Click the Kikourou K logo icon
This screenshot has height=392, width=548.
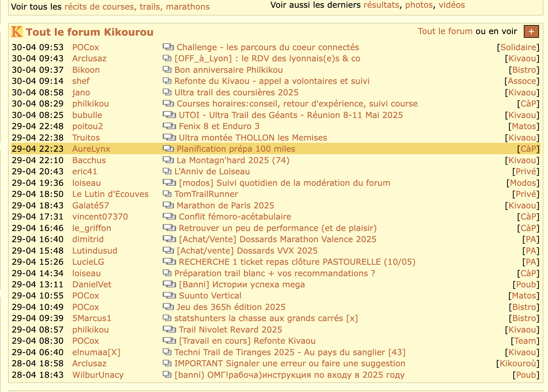point(17,32)
